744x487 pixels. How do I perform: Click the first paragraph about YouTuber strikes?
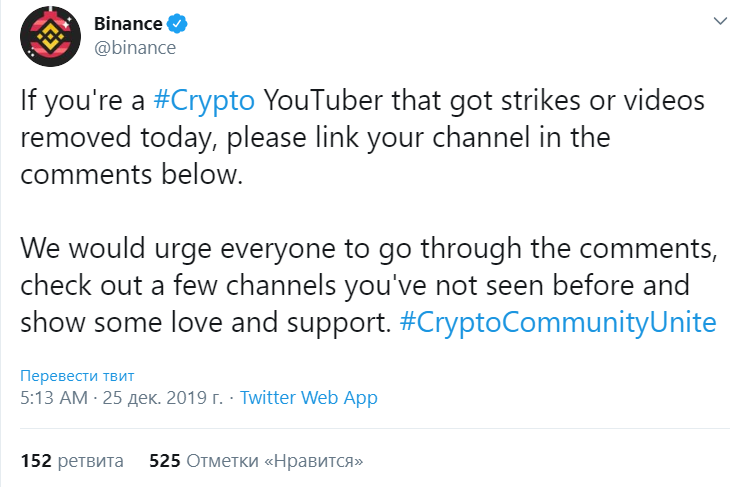(x=363, y=137)
